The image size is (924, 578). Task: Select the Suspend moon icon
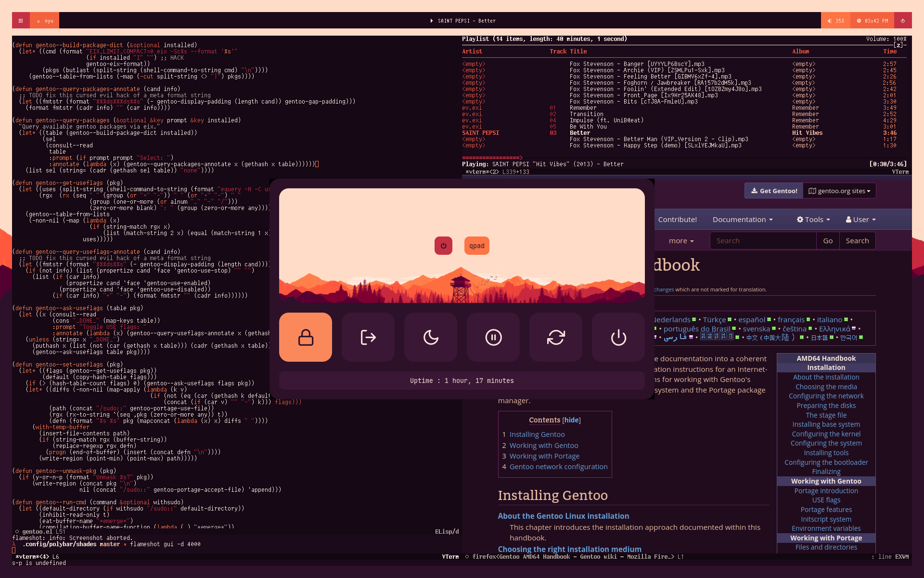431,337
